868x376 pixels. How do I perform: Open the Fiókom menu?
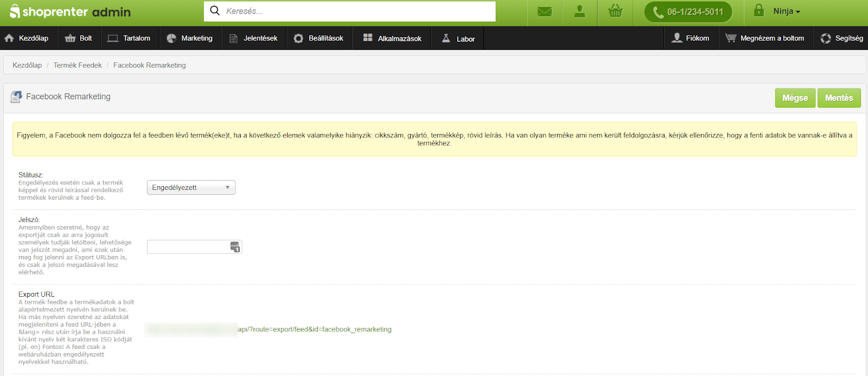pyautogui.click(x=691, y=38)
